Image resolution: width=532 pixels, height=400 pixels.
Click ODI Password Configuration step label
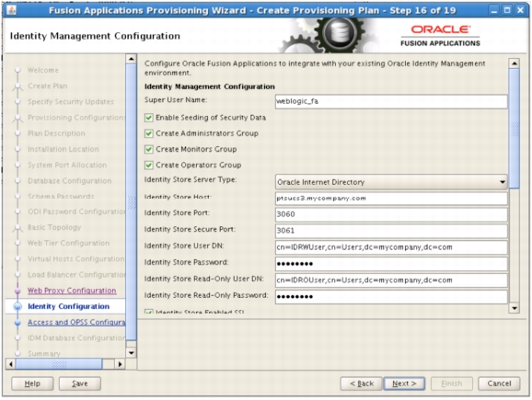76,211
